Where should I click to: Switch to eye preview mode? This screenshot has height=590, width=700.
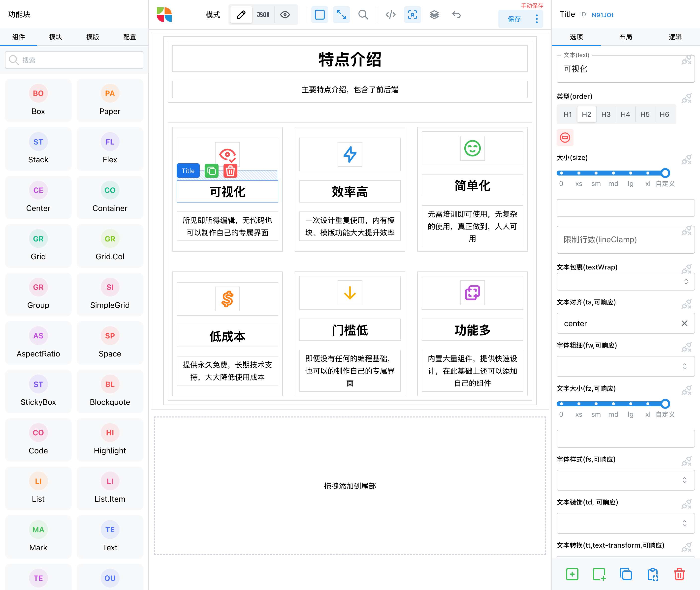pyautogui.click(x=285, y=15)
